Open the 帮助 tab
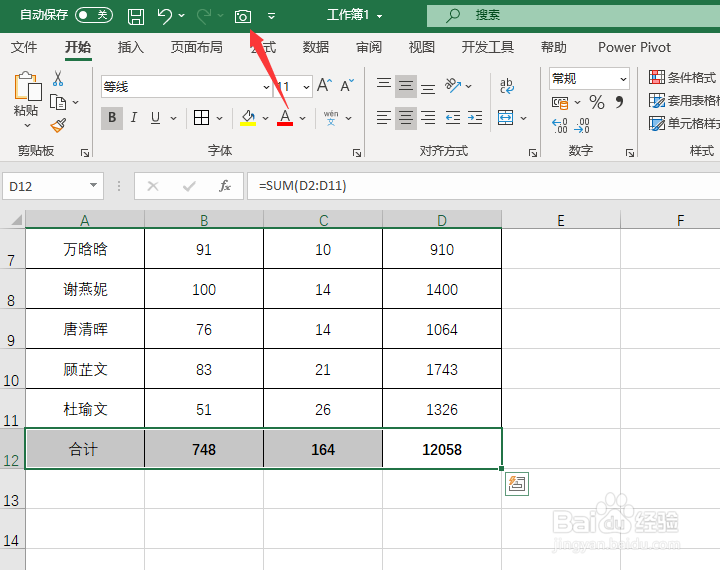 click(553, 47)
